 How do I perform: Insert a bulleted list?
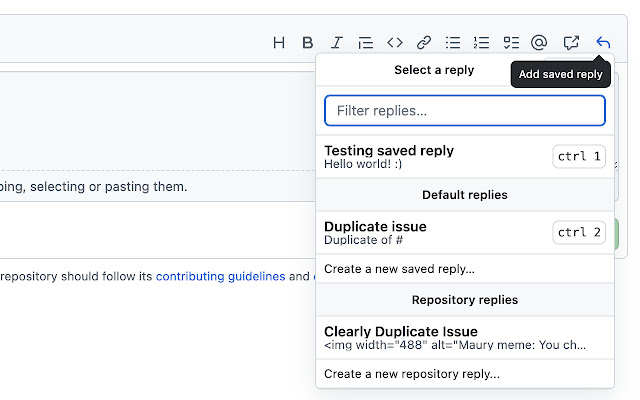pyautogui.click(x=453, y=42)
